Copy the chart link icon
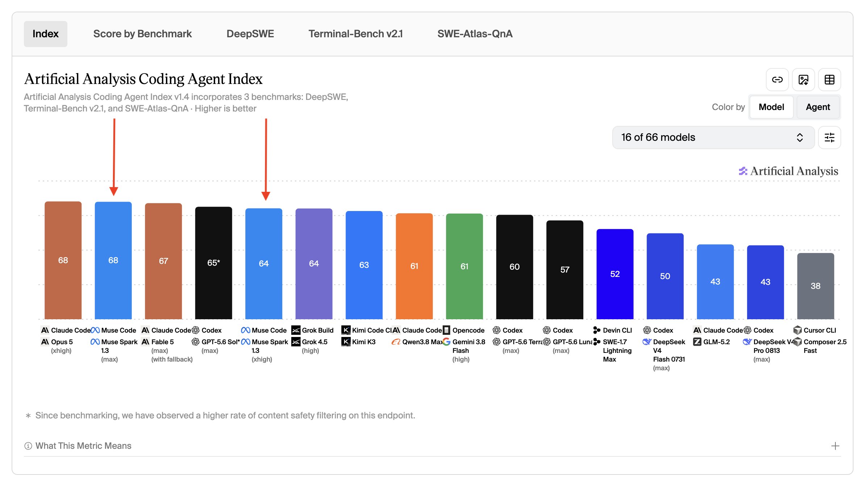868x485 pixels. point(777,80)
